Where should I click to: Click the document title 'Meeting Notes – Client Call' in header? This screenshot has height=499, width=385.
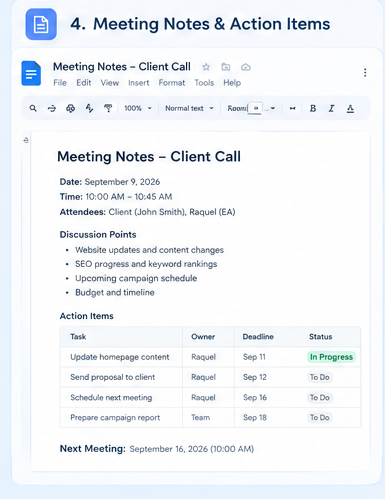[x=122, y=67]
